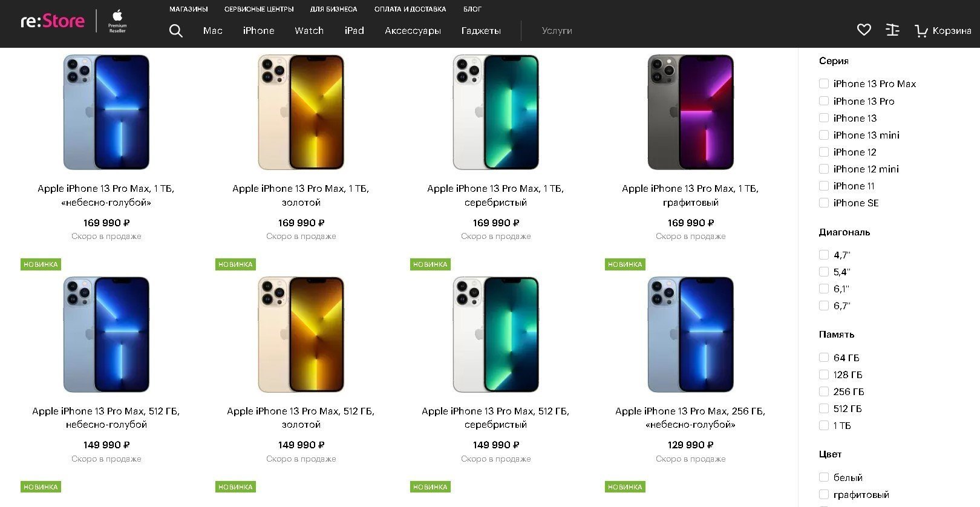Screen dimensions: 980x507
Task: Click the НОВИНКА badge on the 512 ГБ золотой iPhone
Action: tap(235, 264)
